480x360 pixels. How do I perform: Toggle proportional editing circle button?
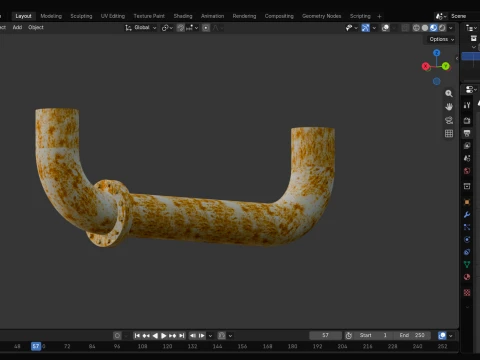point(206,28)
